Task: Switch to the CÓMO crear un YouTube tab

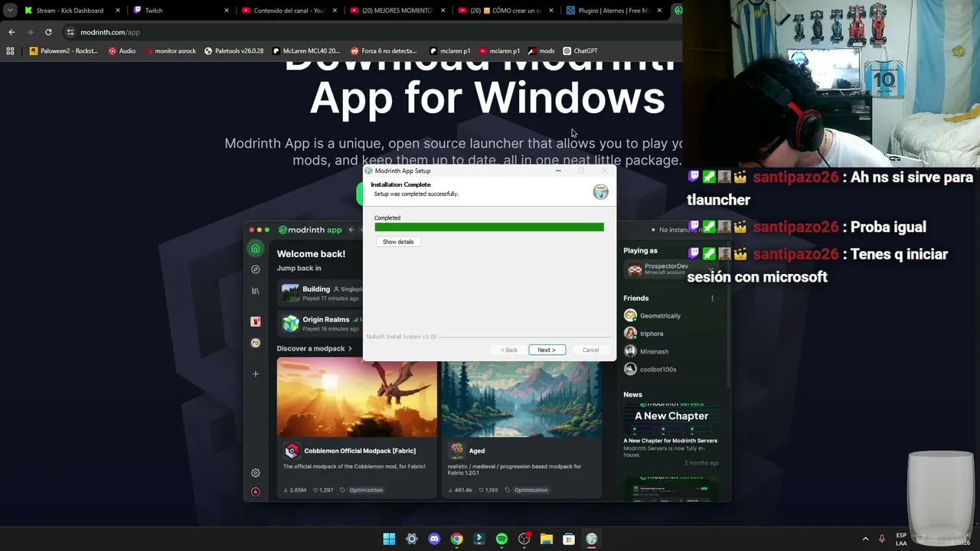Action: click(506, 11)
